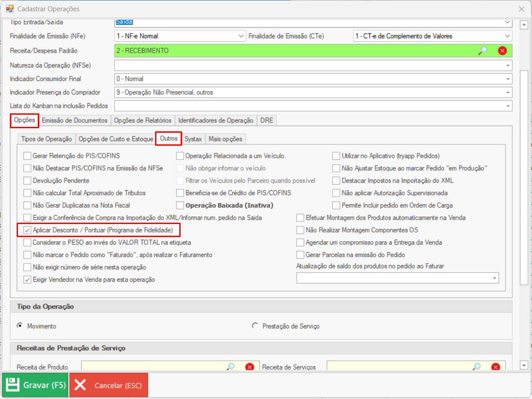
Task: Open the Emissão de Documentos tab
Action: (x=75, y=121)
